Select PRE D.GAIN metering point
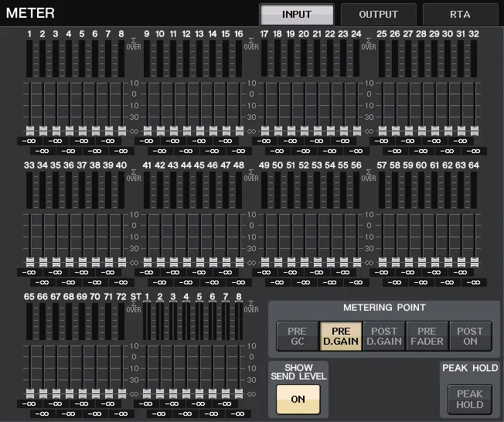The image size is (504, 422). (x=341, y=336)
